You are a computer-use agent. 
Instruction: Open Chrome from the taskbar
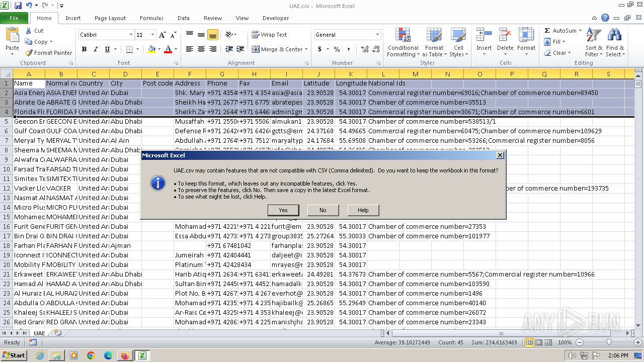click(91, 355)
